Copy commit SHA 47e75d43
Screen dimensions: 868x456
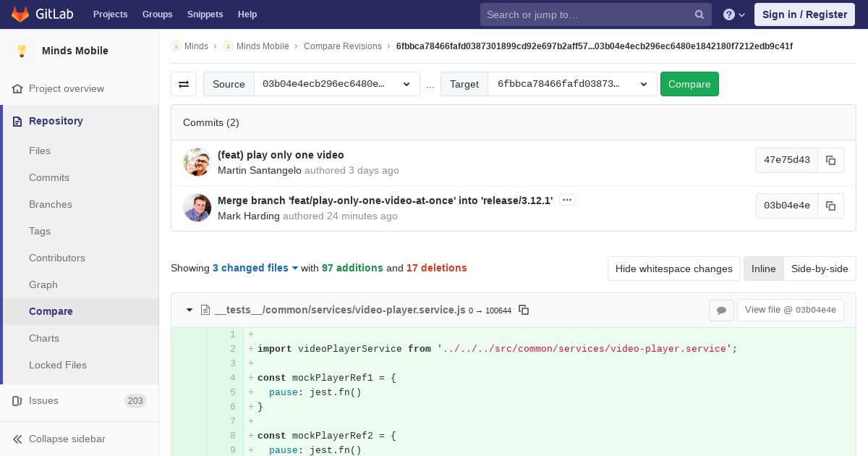pos(830,160)
